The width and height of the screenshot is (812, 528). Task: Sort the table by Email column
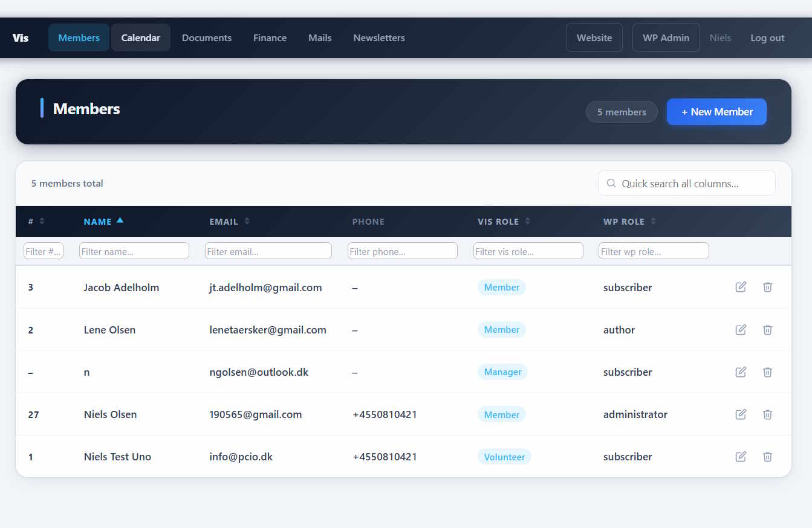click(x=230, y=222)
